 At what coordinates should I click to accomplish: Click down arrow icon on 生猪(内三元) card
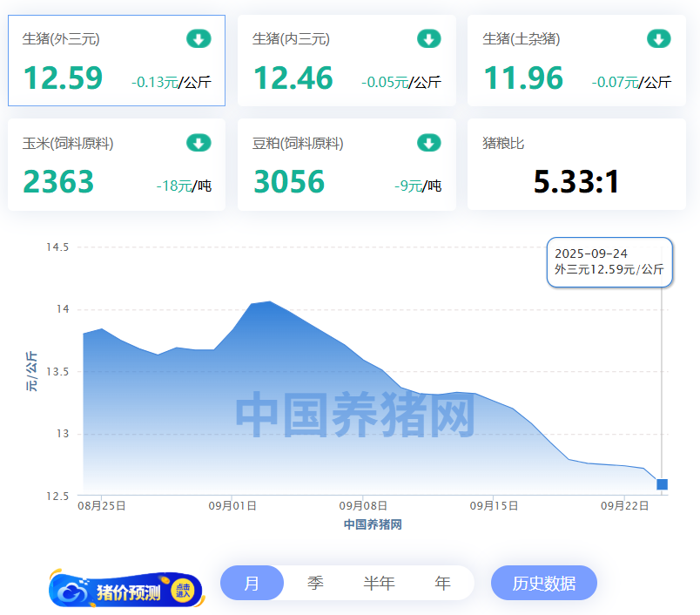click(x=428, y=38)
